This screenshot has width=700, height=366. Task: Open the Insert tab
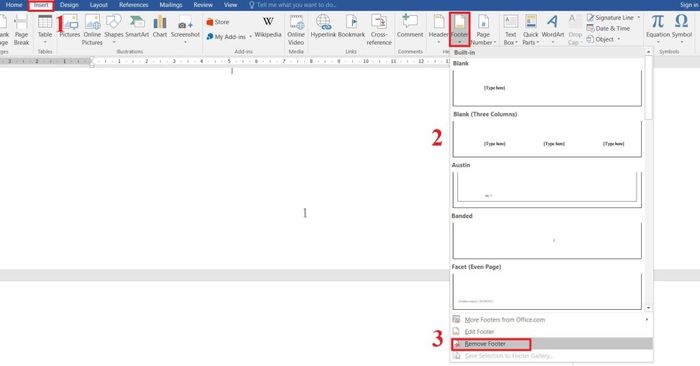pos(41,5)
